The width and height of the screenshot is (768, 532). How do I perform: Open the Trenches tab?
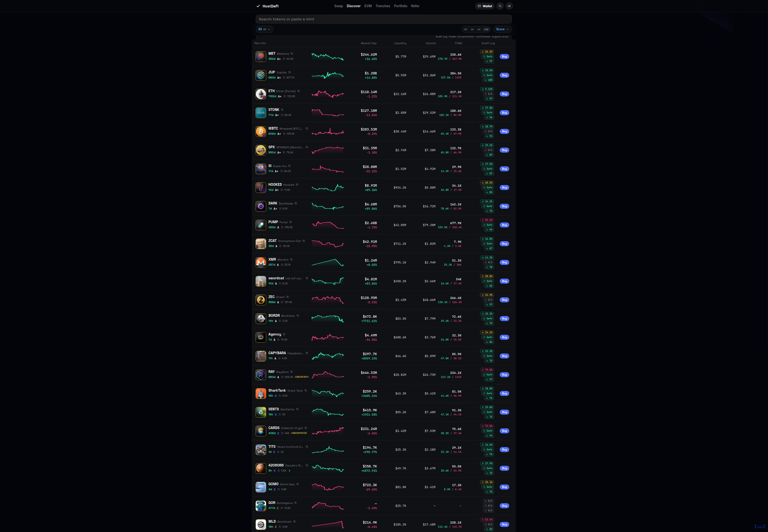pyautogui.click(x=383, y=6)
